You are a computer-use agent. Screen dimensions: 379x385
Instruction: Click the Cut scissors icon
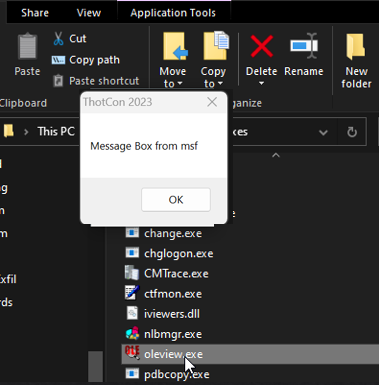click(x=58, y=38)
